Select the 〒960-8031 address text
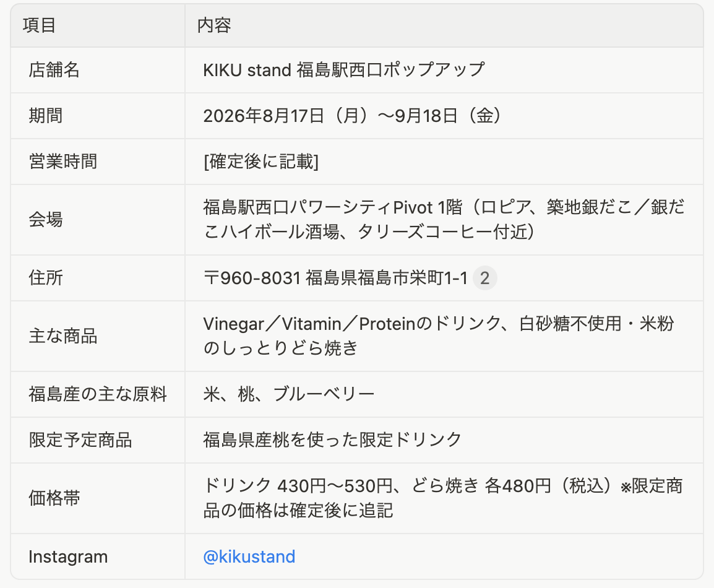The height and width of the screenshot is (588, 714). click(x=335, y=278)
